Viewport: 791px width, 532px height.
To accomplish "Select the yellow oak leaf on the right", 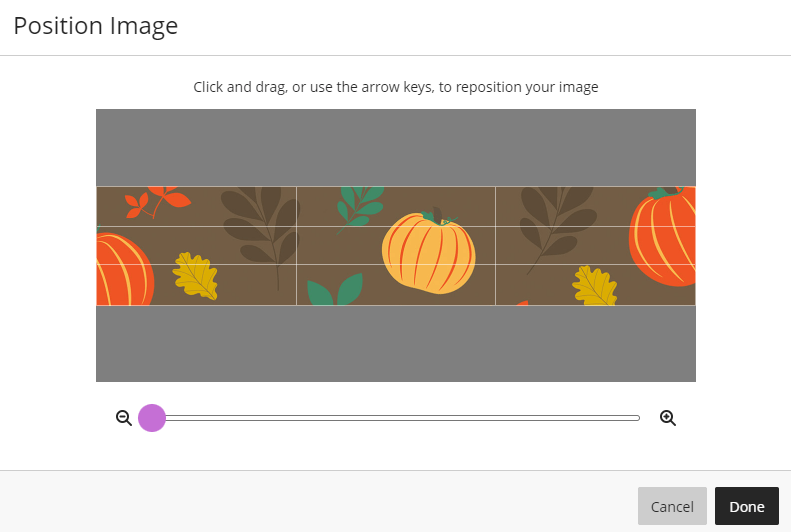I will (596, 285).
